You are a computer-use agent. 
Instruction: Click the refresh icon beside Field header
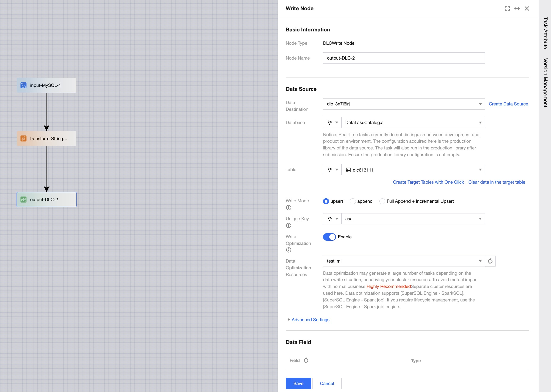306,360
